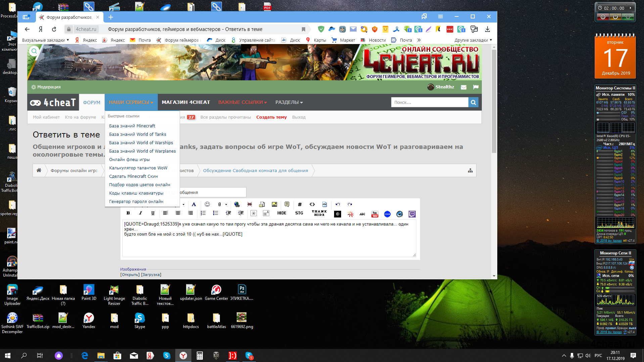Decrease indent in the editor toolbar
Viewport: 644px width, 362px height.
(228, 213)
